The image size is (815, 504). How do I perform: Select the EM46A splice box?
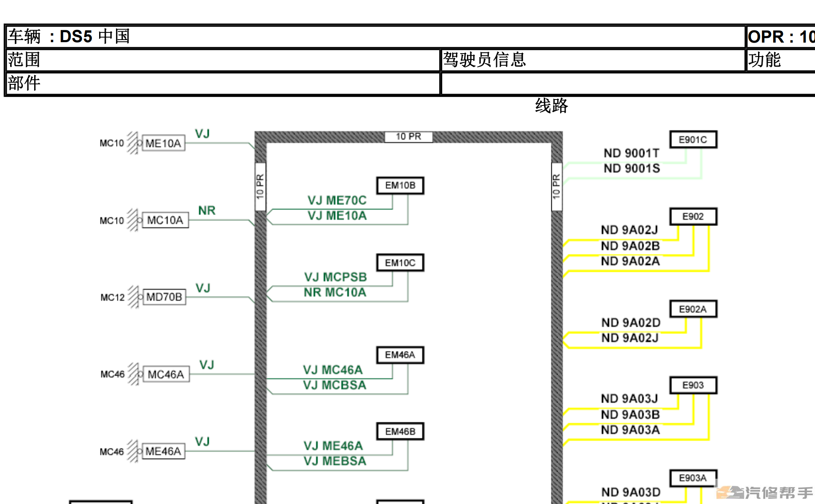(x=400, y=355)
